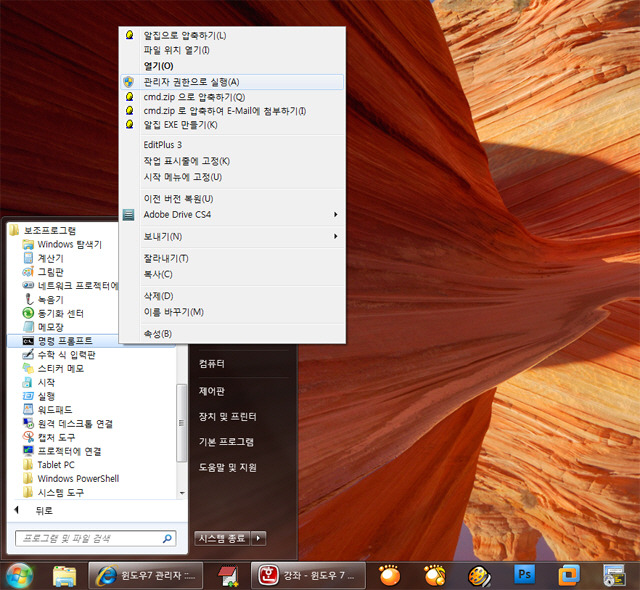Click the Internet Explorer taskbar window button
The height and width of the screenshot is (590, 640).
(145, 575)
